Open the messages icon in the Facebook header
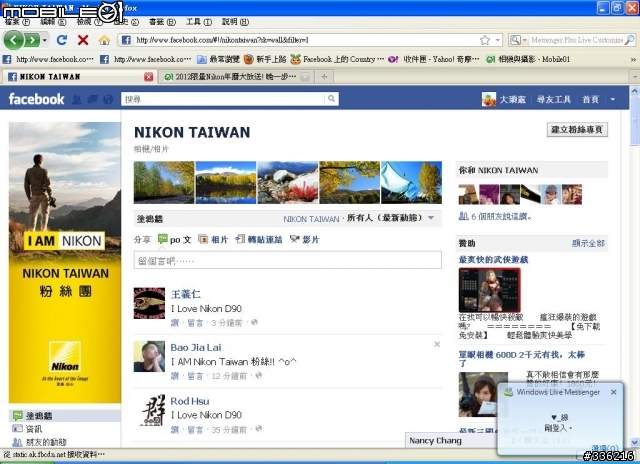 pyautogui.click(x=92, y=99)
